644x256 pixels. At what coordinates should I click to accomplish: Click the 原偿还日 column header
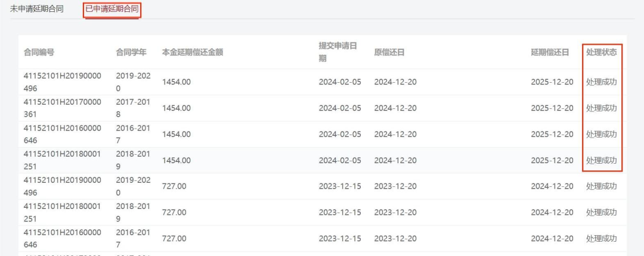point(389,52)
